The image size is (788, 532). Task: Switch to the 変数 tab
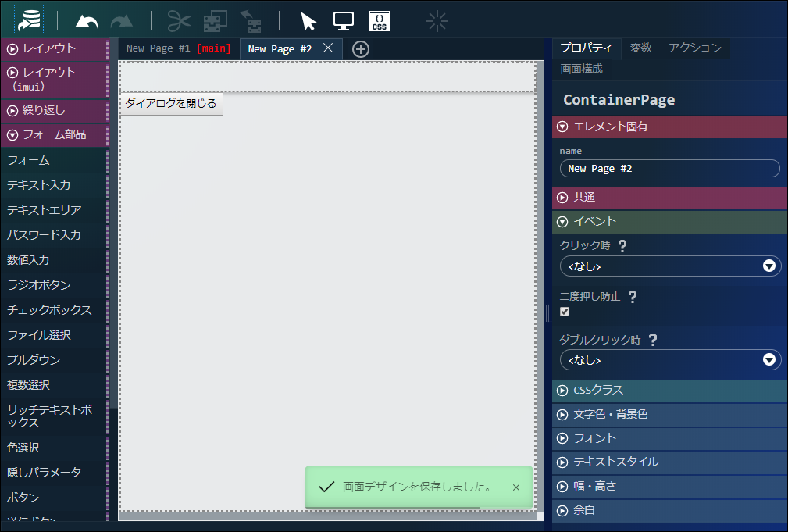coord(640,48)
